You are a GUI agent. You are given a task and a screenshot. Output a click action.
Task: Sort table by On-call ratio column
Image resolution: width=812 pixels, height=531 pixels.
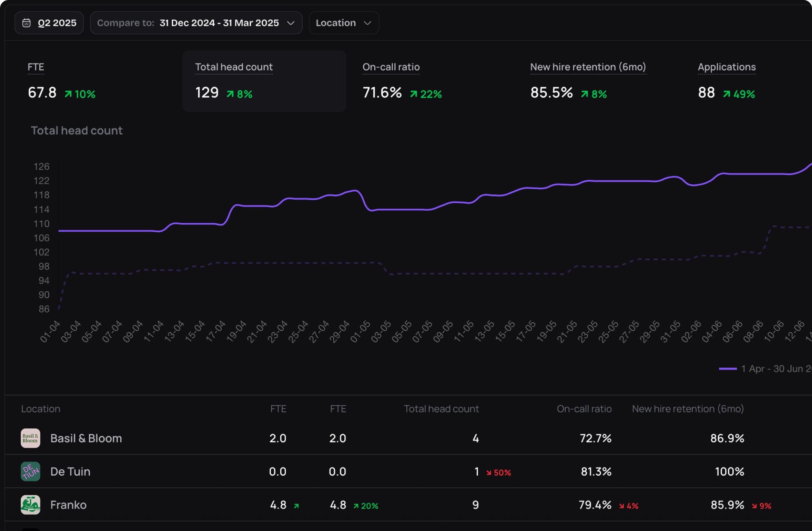click(x=584, y=409)
